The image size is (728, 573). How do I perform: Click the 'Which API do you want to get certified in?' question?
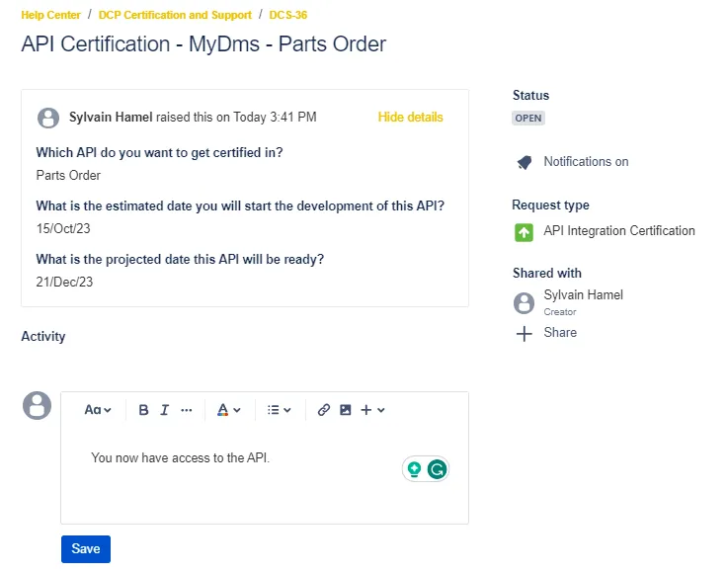pos(159,153)
